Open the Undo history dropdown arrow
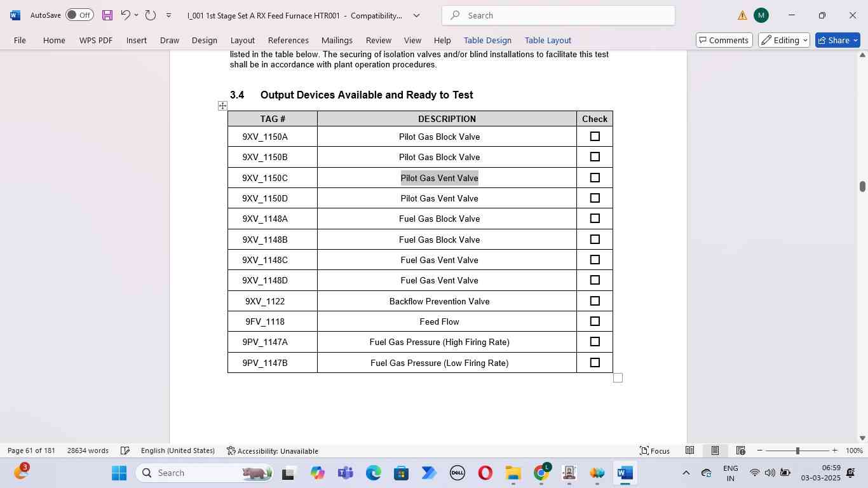The image size is (868, 488). pyautogui.click(x=136, y=15)
